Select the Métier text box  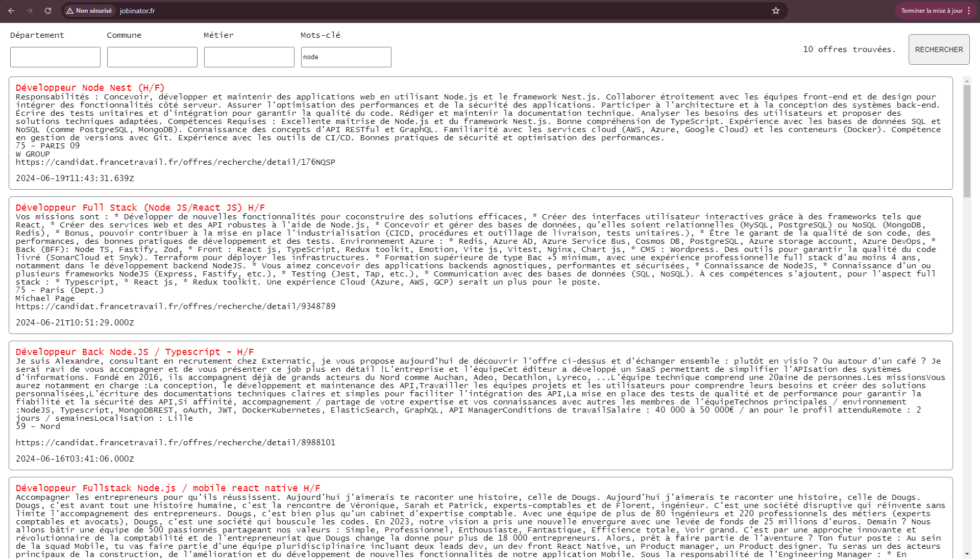[249, 57]
